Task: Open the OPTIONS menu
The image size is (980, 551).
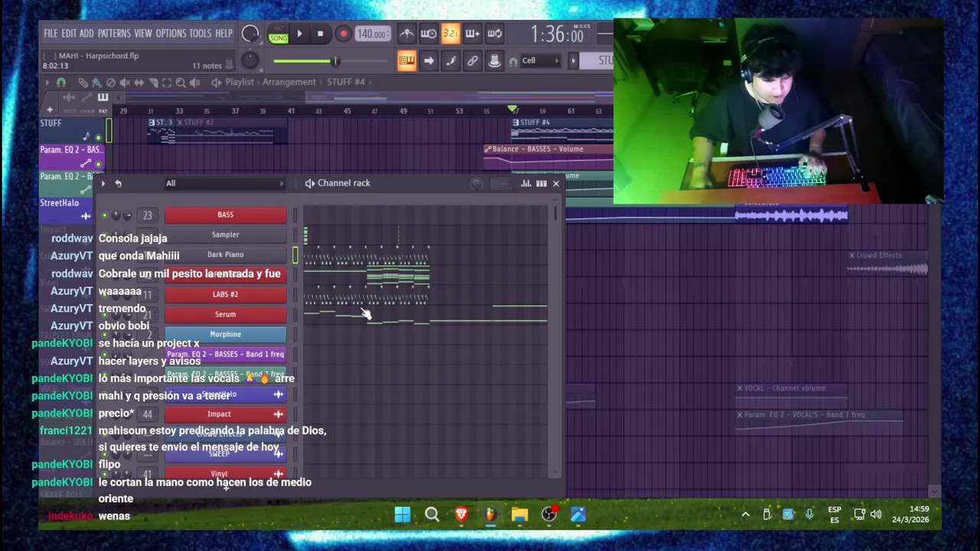Action: tap(171, 34)
